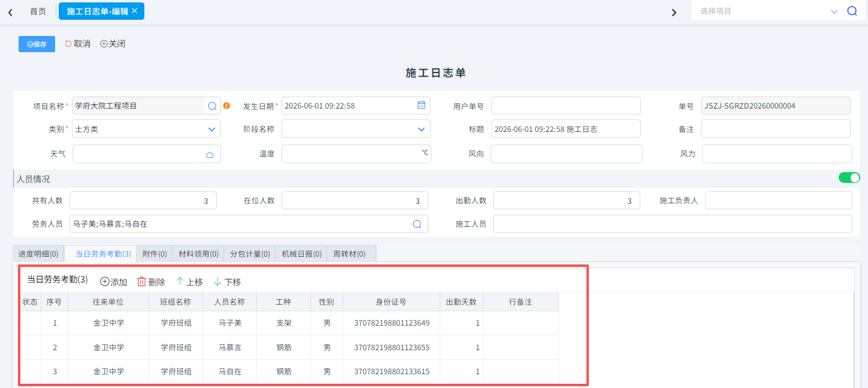Click the 身份证号 column header
Viewport: 868px width, 388px height.
(392, 302)
